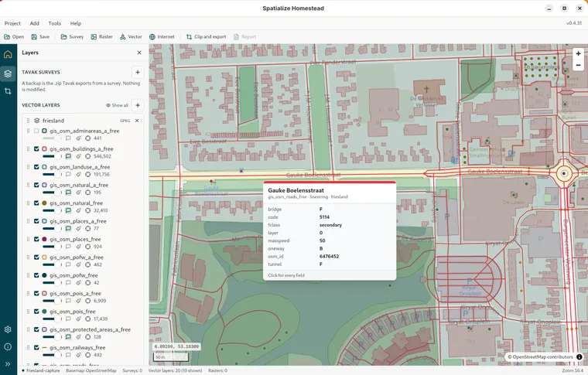Image resolution: width=588 pixels, height=375 pixels.
Task: Click 'Click for every field' in popup
Action: click(x=286, y=275)
